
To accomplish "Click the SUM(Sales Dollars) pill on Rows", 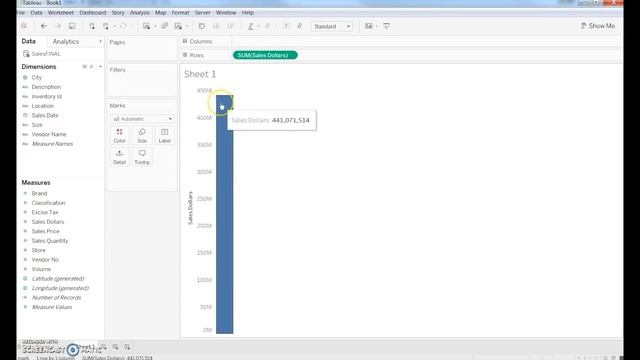I will (265, 55).
